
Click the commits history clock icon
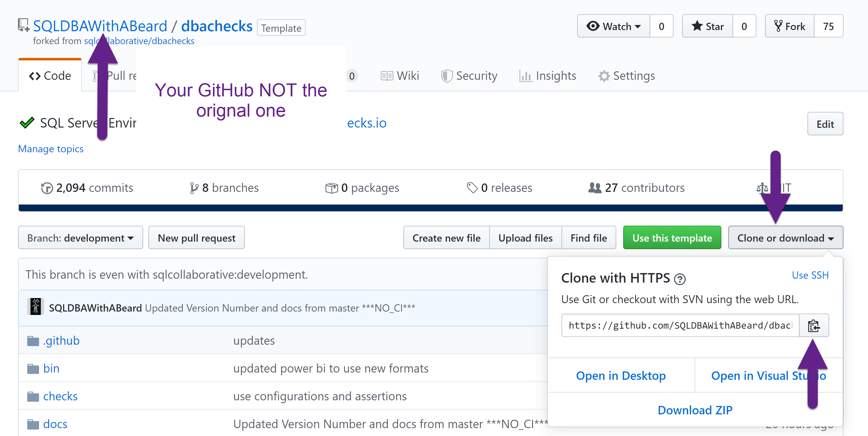click(x=47, y=188)
